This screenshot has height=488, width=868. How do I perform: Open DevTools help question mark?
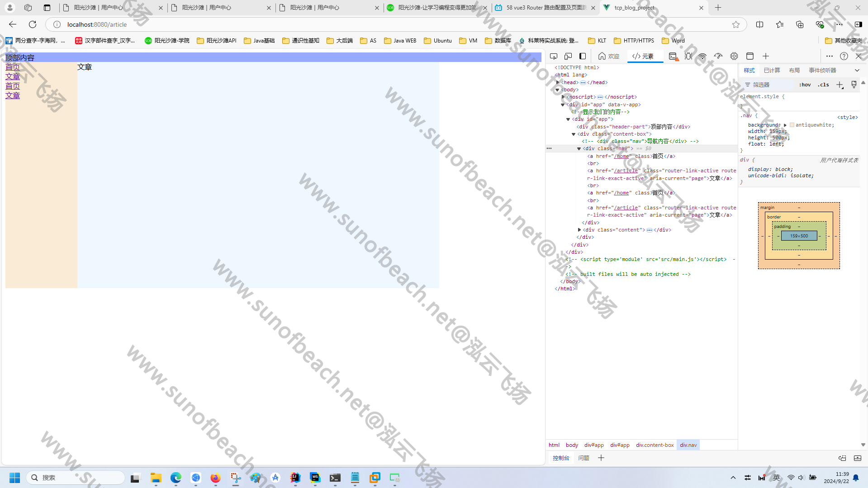[x=844, y=56]
